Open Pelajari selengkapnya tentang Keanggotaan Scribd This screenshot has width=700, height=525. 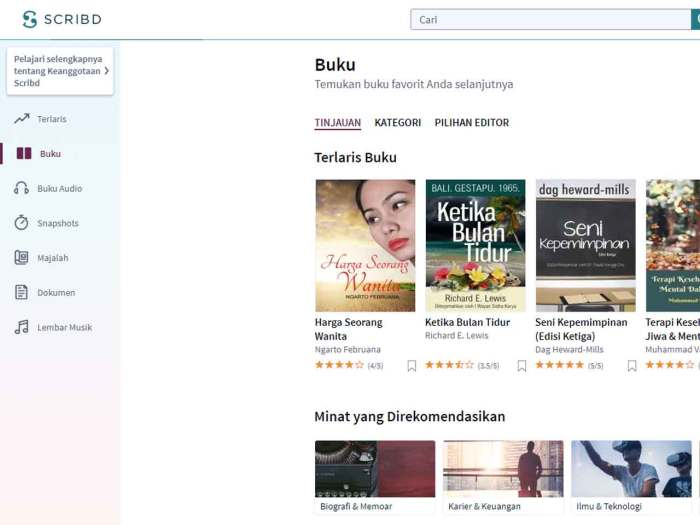(x=60, y=71)
